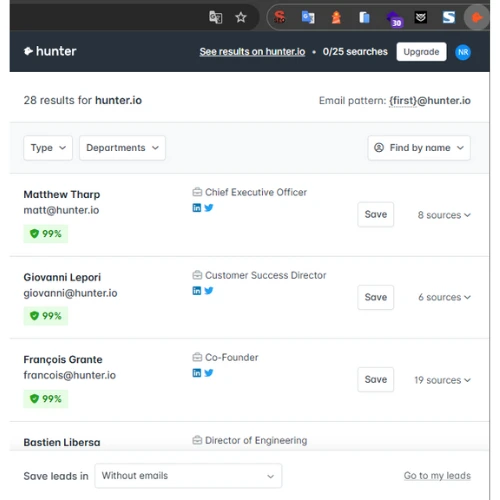Open Matthew Tharp's Twitter icon

209,208
